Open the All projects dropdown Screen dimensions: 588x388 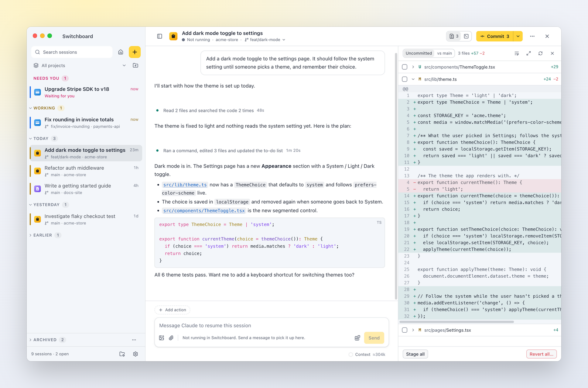[79, 65]
